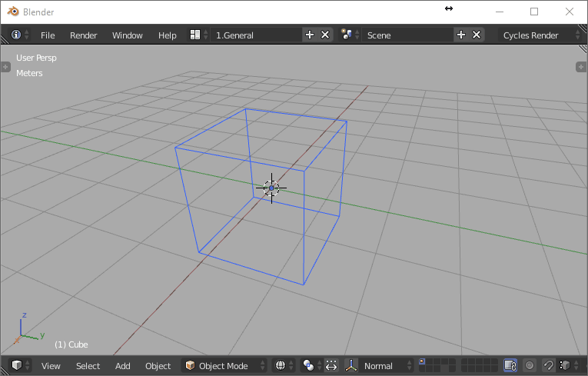The width and height of the screenshot is (588, 376).
Task: Toggle manipulate center points only
Action: tap(331, 365)
